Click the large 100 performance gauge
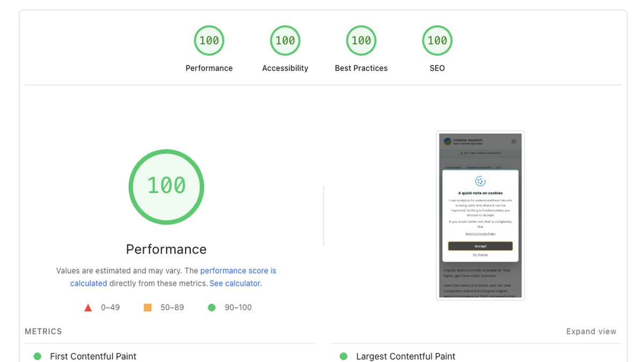This screenshot has width=644, height=362. [166, 187]
